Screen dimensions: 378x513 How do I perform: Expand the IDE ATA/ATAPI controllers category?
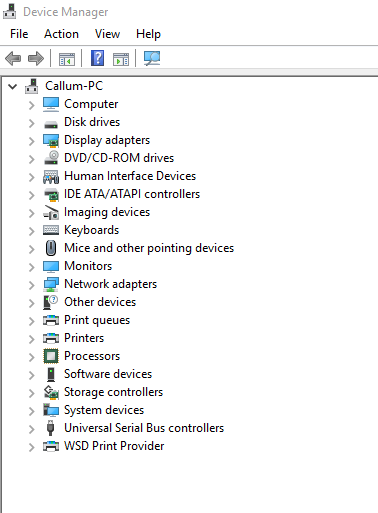pyautogui.click(x=31, y=195)
